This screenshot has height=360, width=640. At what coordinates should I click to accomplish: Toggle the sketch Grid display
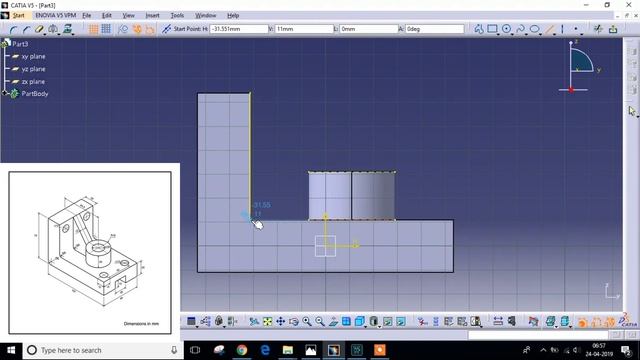coord(93,29)
